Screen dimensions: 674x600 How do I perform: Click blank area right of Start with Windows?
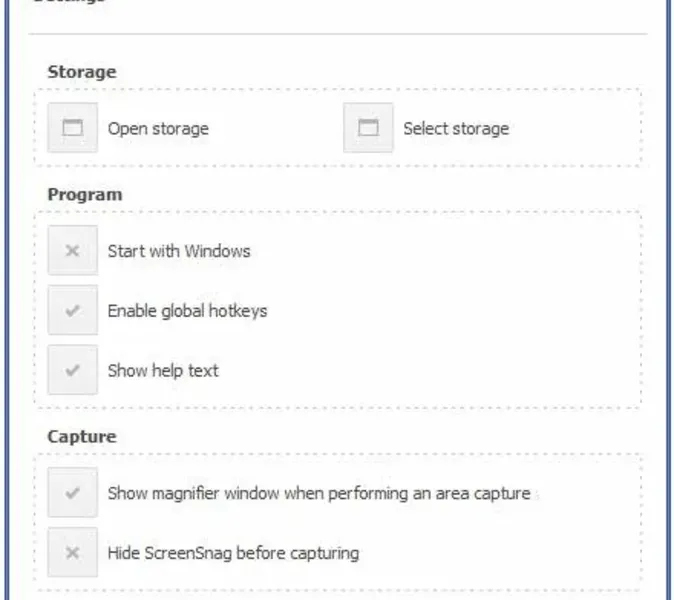click(450, 251)
